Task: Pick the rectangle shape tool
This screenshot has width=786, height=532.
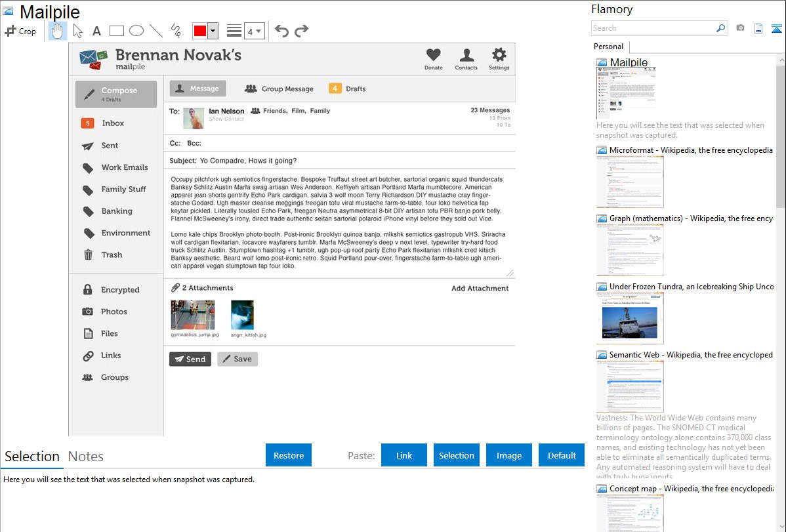Action: (x=117, y=31)
